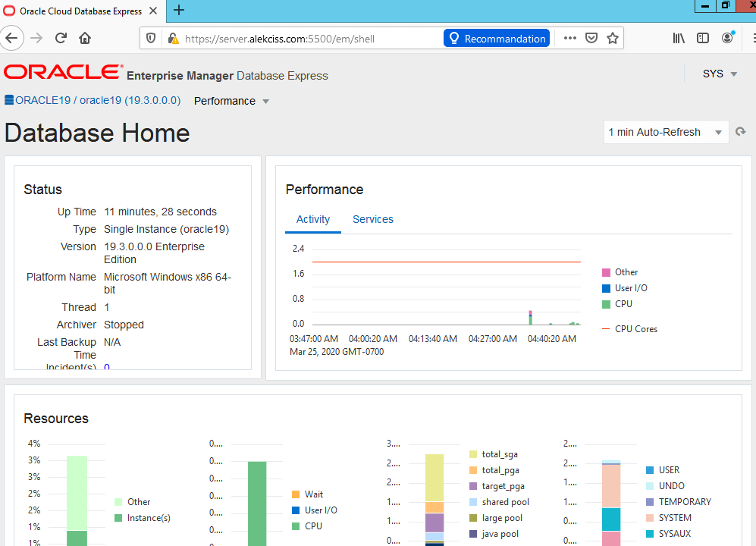Click the large pool legend swatch

[x=473, y=518]
